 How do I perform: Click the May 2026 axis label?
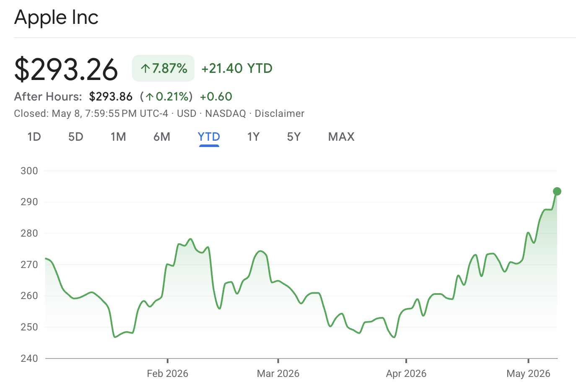[x=528, y=374]
